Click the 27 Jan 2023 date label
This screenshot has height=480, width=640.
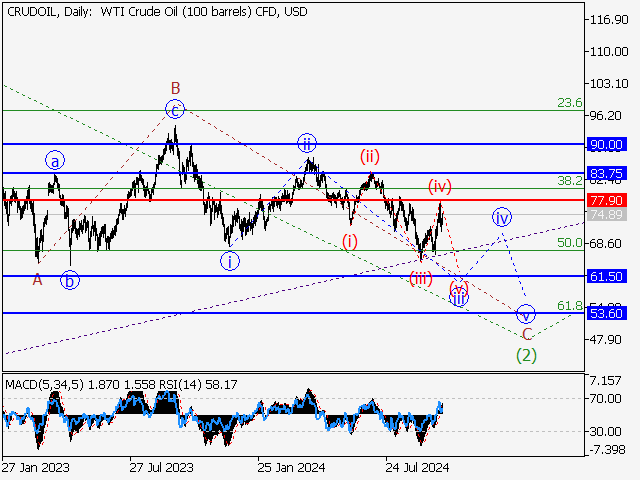pos(36,467)
